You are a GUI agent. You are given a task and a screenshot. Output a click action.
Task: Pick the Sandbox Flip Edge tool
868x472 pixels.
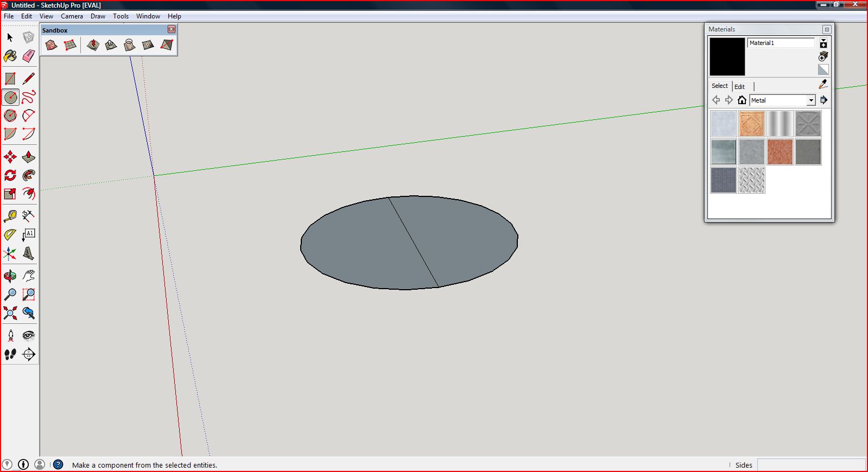pos(166,45)
